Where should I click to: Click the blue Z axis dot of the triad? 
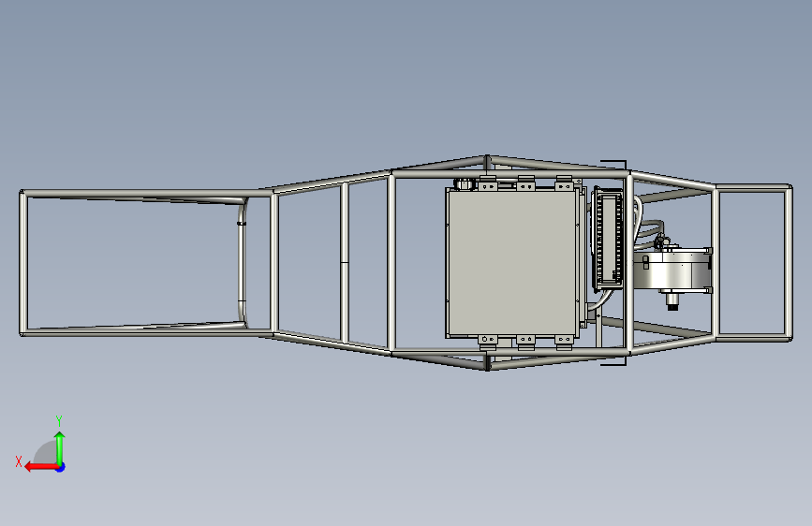click(61, 467)
